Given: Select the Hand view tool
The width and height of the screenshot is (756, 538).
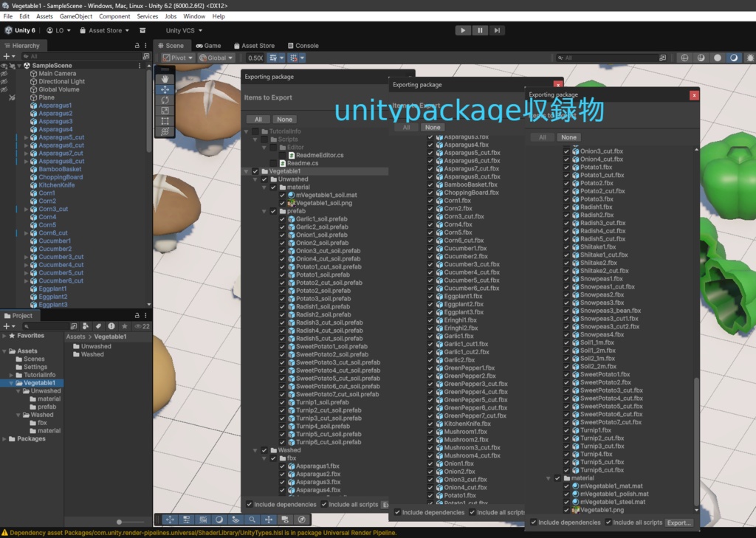Looking at the screenshot, I should pyautogui.click(x=165, y=79).
